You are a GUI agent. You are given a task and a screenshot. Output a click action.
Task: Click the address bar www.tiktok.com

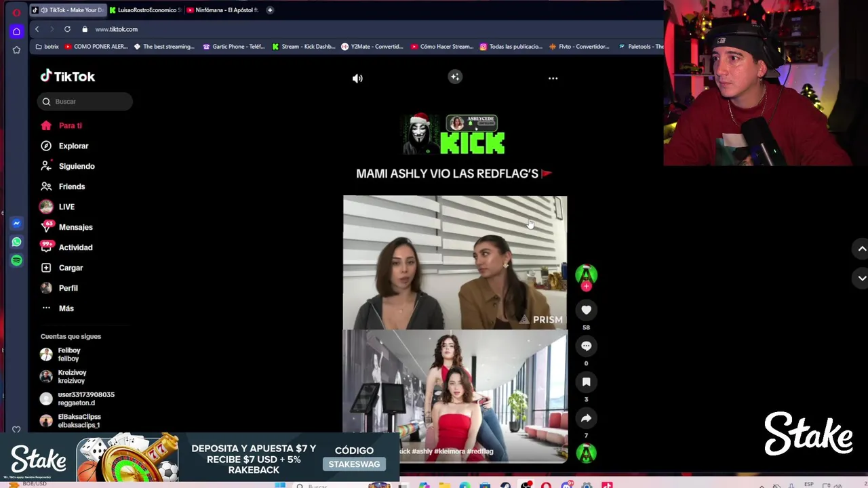(116, 29)
